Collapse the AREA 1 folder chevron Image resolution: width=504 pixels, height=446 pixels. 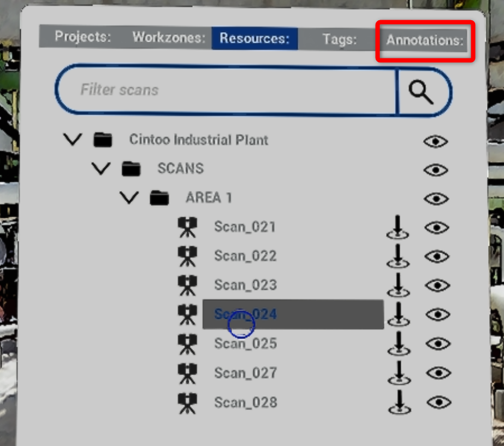coord(129,198)
